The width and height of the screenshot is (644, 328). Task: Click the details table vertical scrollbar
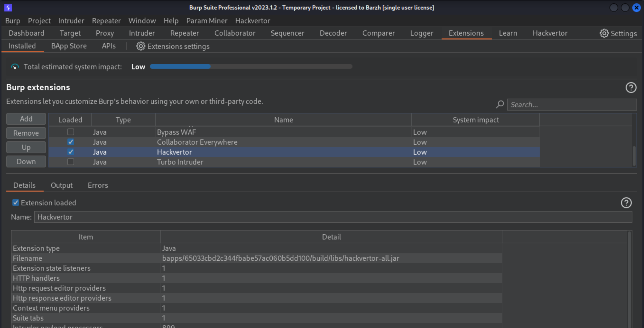629,279
